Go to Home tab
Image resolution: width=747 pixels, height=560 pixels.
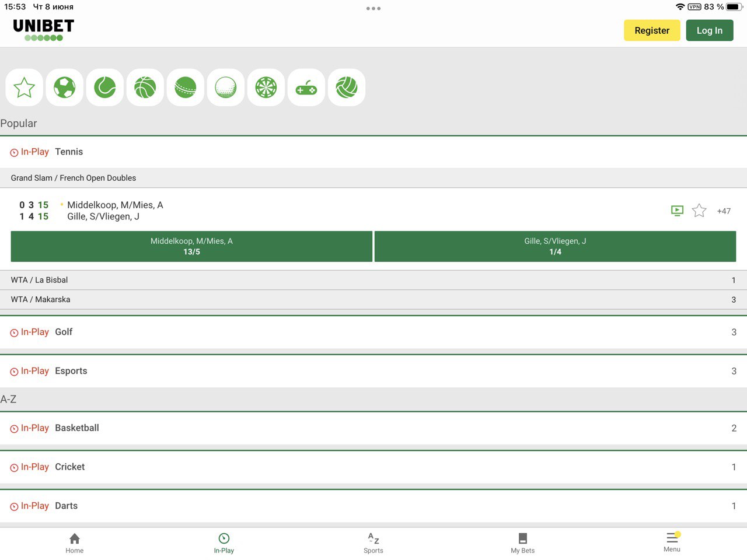point(75,543)
